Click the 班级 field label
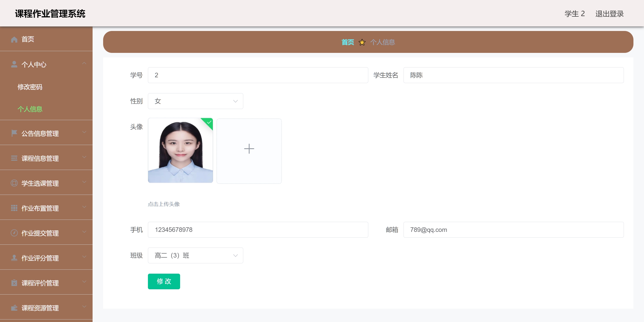Screen dimensions: 644x322 (136, 255)
